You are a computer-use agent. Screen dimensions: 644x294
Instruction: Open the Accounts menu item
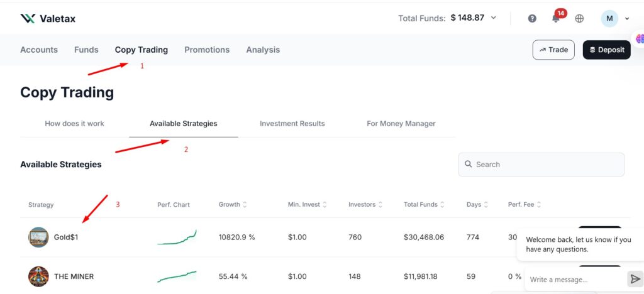[39, 50]
